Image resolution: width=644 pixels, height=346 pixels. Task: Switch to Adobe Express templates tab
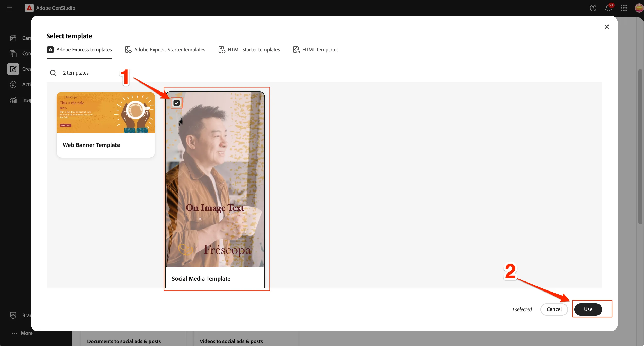pyautogui.click(x=79, y=50)
